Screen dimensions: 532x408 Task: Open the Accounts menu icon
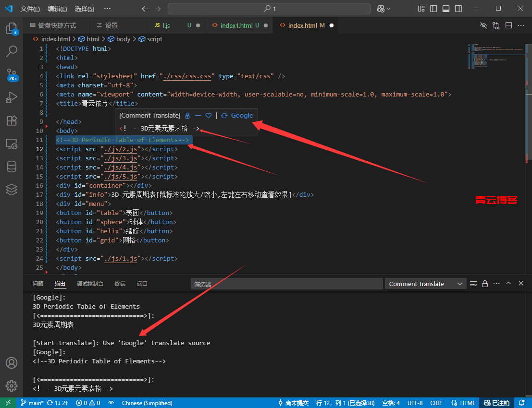12,363
